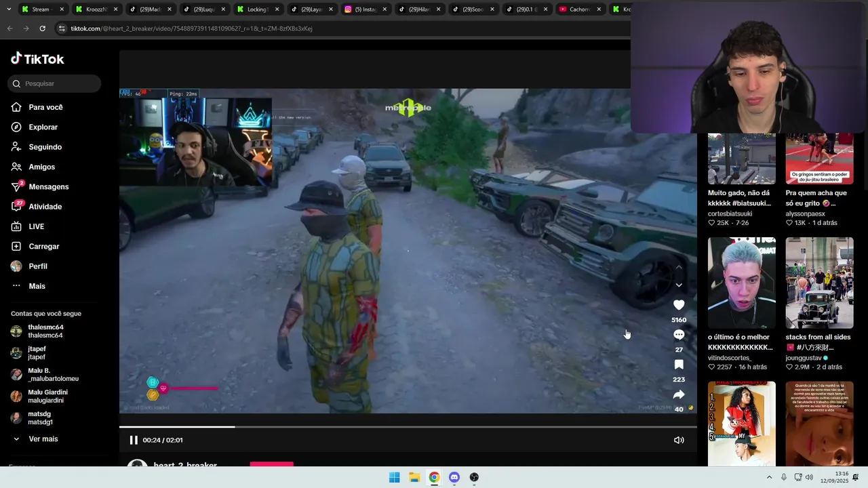868x488 pixels.
Task: Open the Quando já são 1 da manhã thumbnail
Action: pyautogui.click(x=819, y=424)
